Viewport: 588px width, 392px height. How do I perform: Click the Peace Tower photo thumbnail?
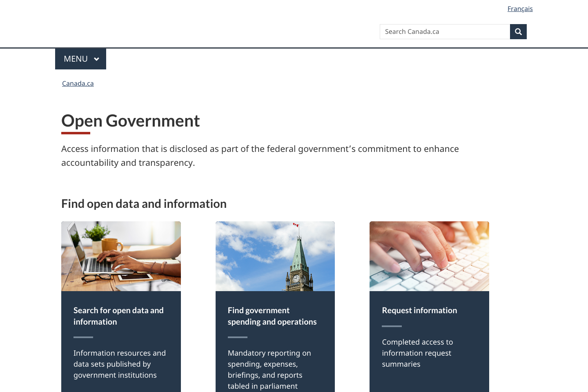(x=275, y=256)
